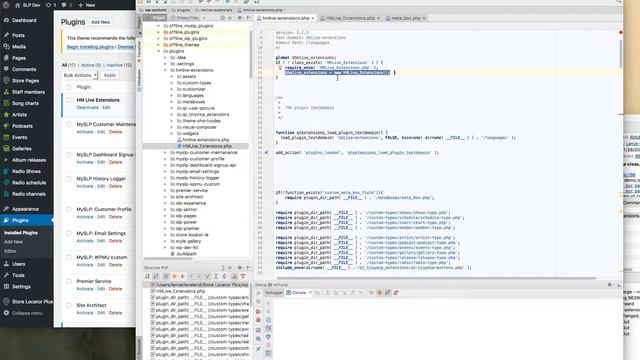Screen dimensions: 640x360
Task: Click the Project panel settings gear icon
Action: (x=240, y=18)
